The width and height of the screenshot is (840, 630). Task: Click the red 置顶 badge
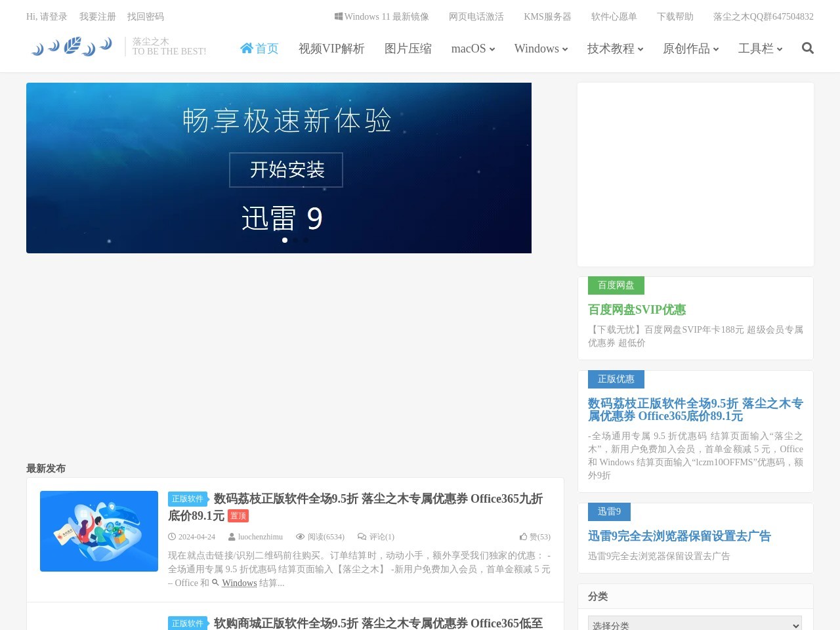pos(238,516)
